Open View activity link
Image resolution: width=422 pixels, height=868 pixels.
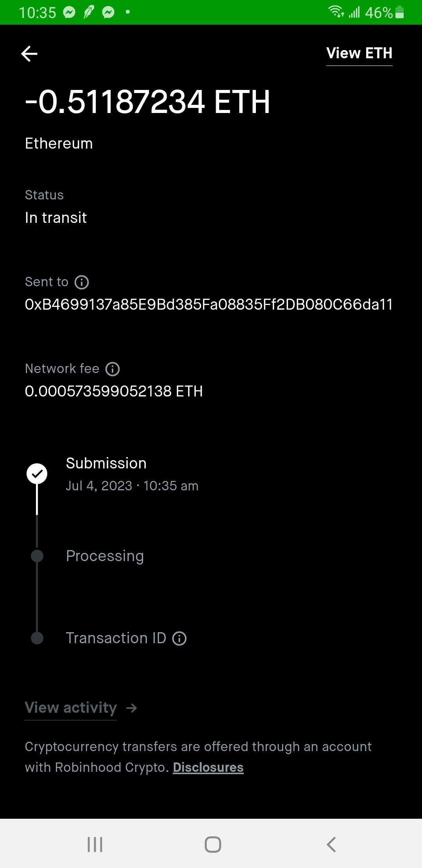[x=71, y=708]
